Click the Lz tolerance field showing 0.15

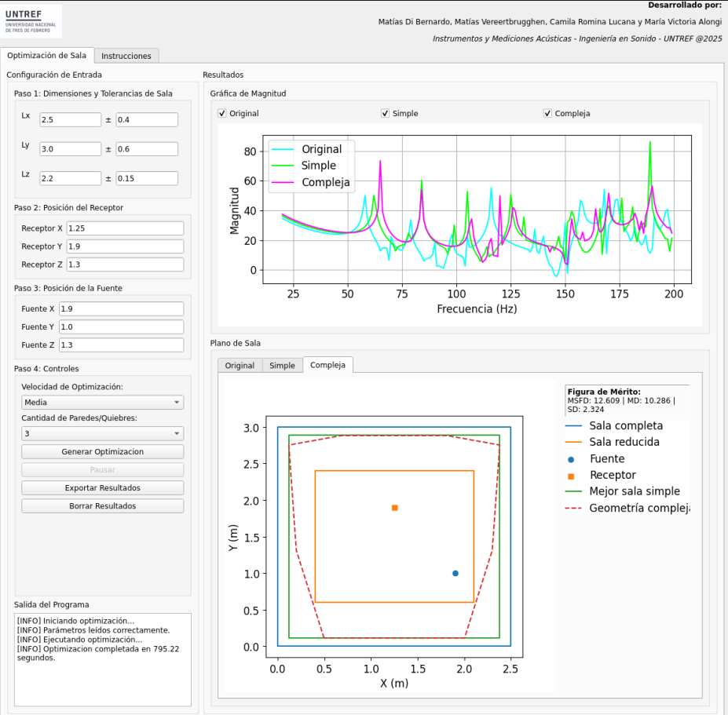[147, 178]
